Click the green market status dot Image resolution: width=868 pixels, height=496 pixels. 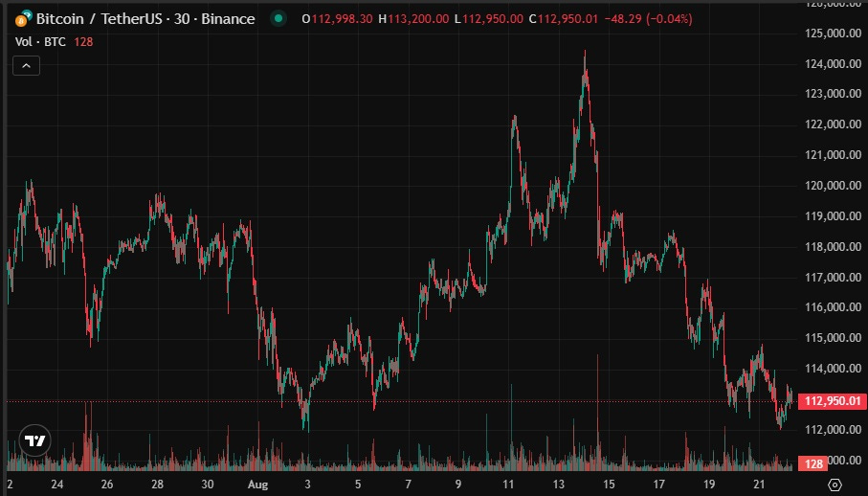coord(278,19)
